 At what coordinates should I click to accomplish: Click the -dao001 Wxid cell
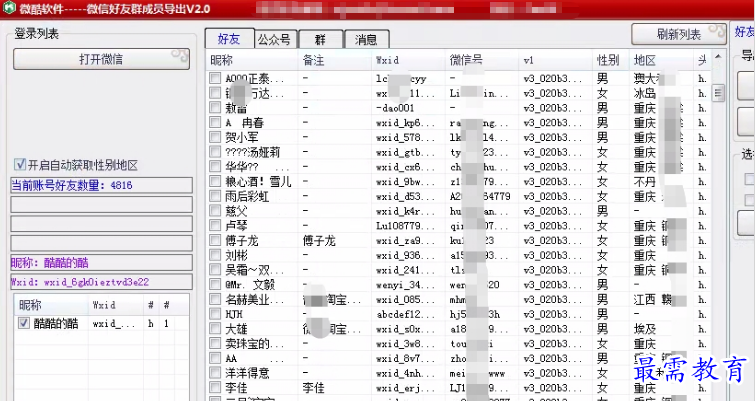point(395,108)
